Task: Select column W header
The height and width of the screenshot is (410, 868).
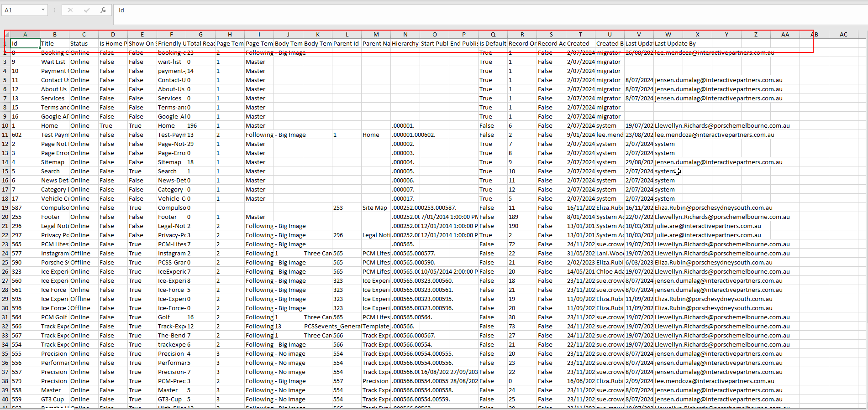Action: (668, 34)
